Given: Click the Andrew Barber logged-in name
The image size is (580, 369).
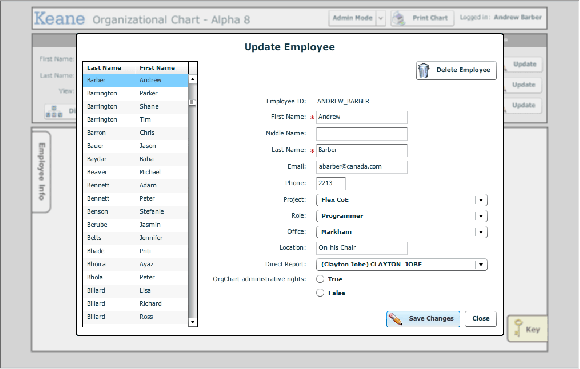Looking at the screenshot, I should [517, 17].
